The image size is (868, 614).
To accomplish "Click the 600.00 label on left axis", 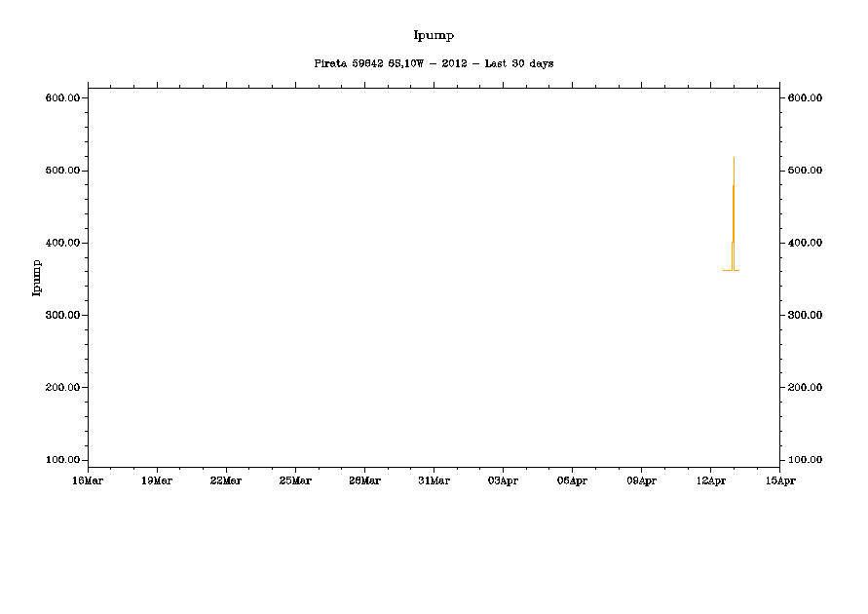I will pyautogui.click(x=60, y=98).
